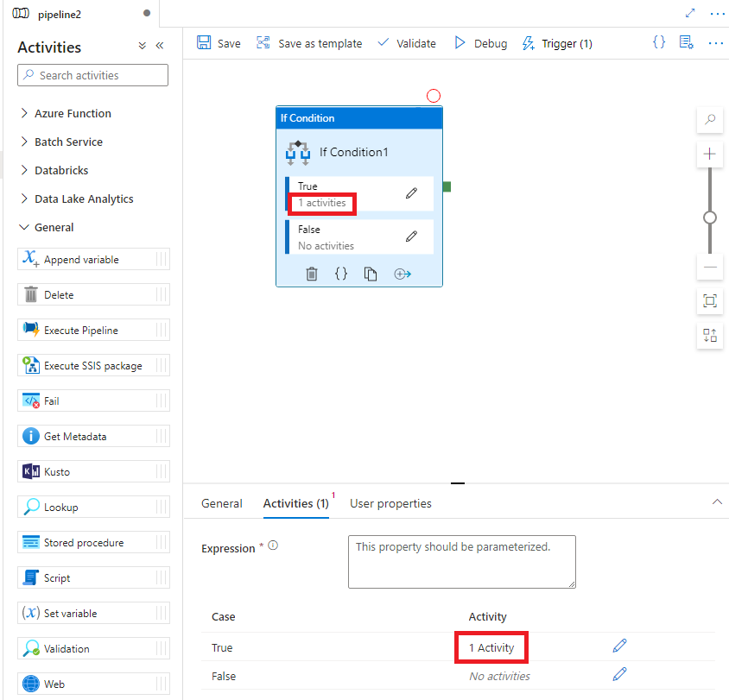The height and width of the screenshot is (700, 729).
Task: Switch to the General tab
Action: [222, 503]
